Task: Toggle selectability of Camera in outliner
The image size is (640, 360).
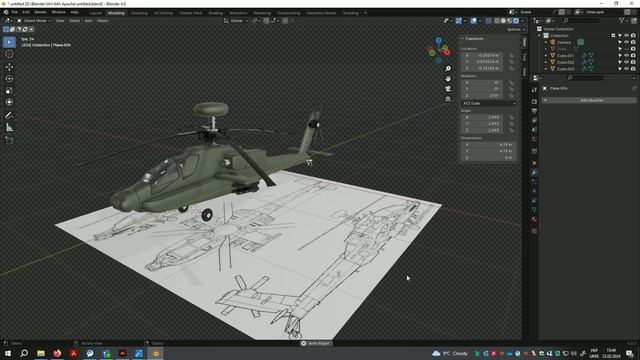Action: point(620,42)
